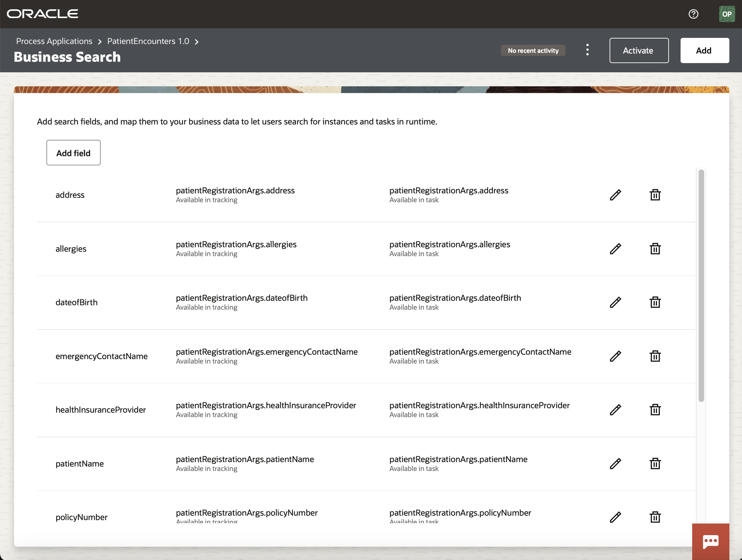Image resolution: width=742 pixels, height=560 pixels.
Task: Click the Activate button
Action: [x=639, y=50]
